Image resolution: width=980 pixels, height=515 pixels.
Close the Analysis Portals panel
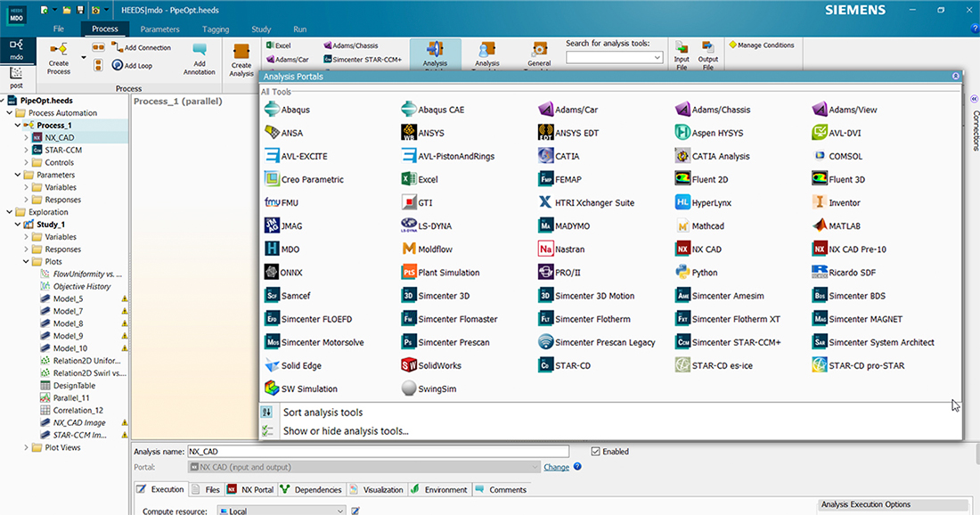pos(956,77)
